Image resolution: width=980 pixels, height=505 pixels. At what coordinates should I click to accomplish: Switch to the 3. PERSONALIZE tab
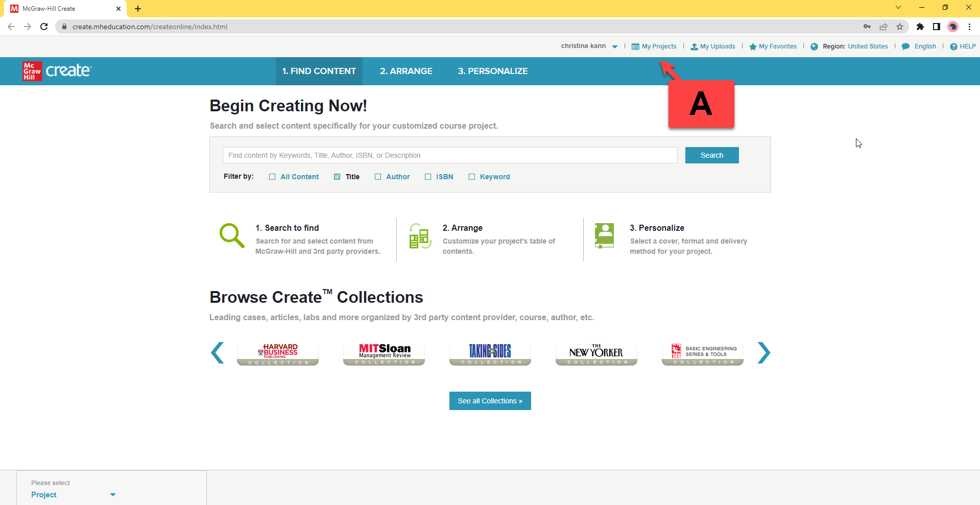pyautogui.click(x=493, y=71)
